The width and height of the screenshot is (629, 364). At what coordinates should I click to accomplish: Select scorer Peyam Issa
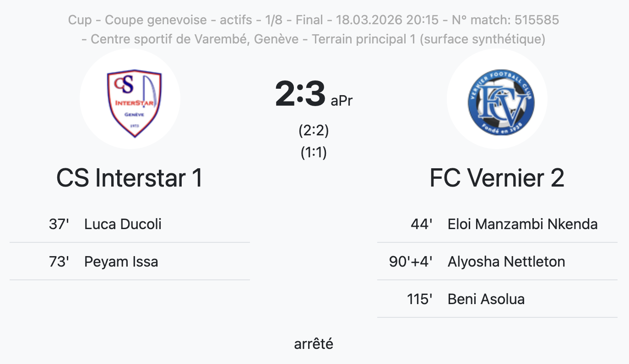tap(121, 262)
